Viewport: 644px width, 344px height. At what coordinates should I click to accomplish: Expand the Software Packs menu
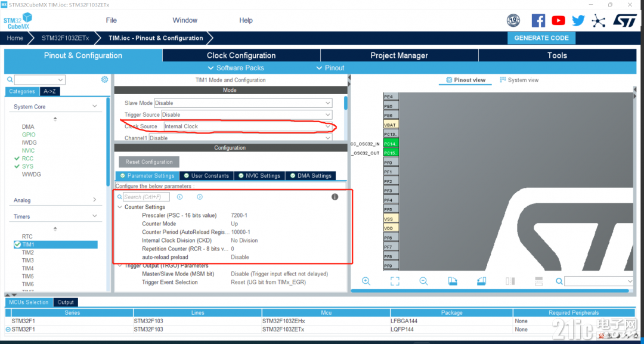pyautogui.click(x=236, y=68)
